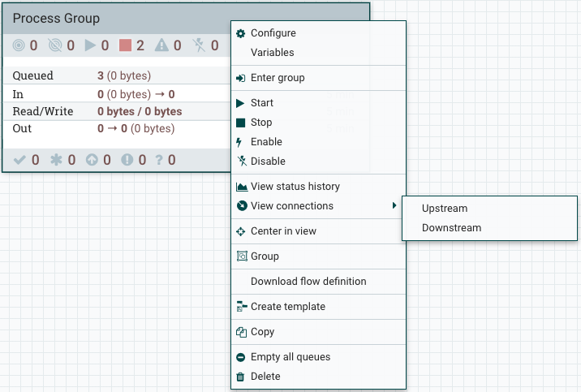Choose Empty all queues option
581x392 pixels.
pyautogui.click(x=290, y=357)
